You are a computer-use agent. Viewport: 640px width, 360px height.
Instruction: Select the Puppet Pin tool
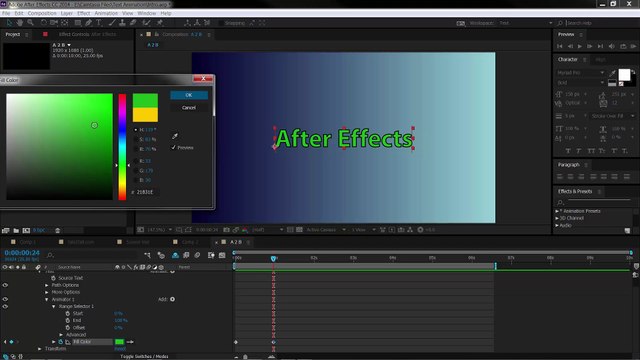(x=160, y=23)
